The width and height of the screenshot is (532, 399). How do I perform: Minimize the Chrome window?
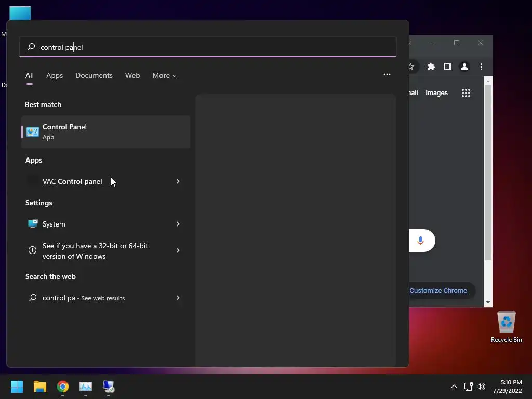tap(433, 43)
